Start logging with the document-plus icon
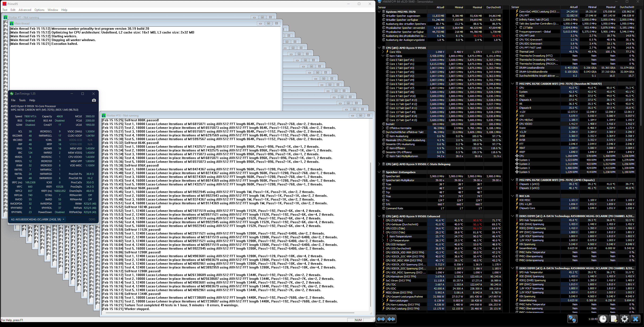This screenshot has height=327, width=644. pos(614,319)
